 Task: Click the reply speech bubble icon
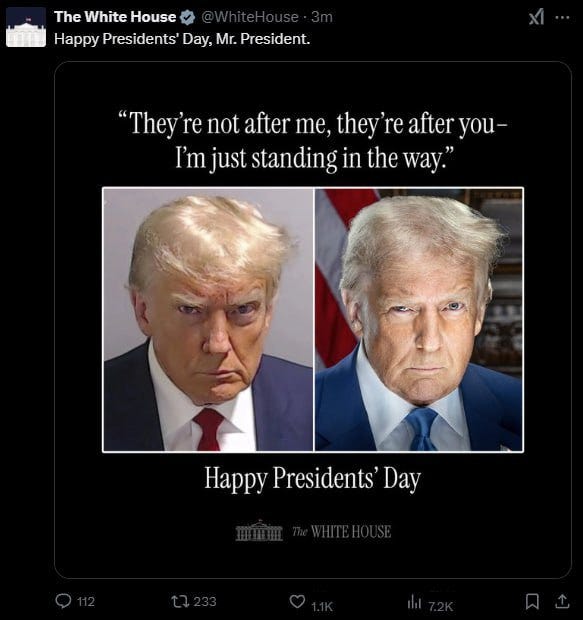(63, 601)
